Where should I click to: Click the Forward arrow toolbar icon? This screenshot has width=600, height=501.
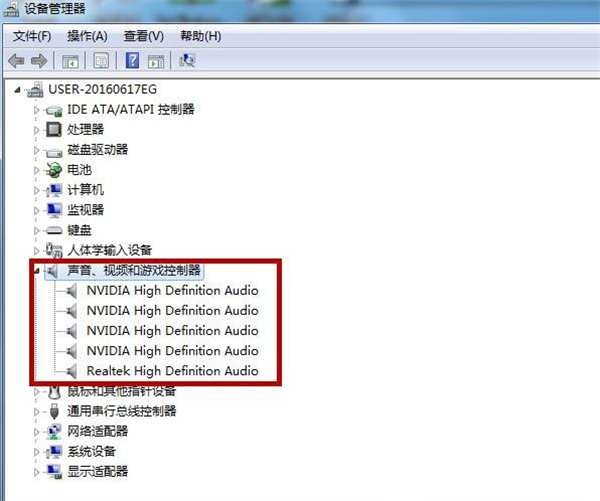point(38,61)
